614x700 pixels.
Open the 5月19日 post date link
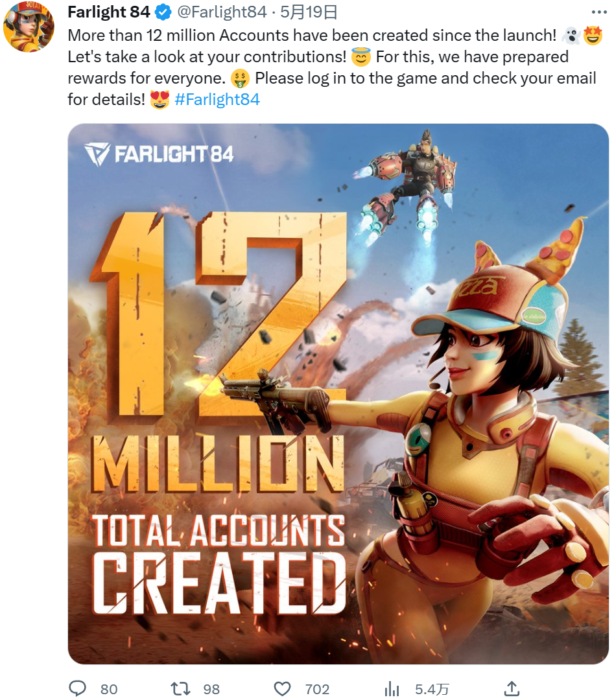coord(309,12)
